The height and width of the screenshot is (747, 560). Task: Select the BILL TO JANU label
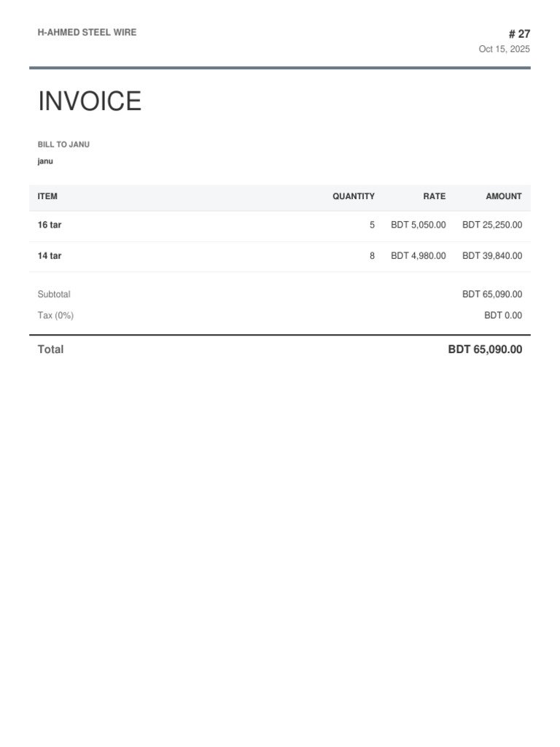tap(63, 144)
